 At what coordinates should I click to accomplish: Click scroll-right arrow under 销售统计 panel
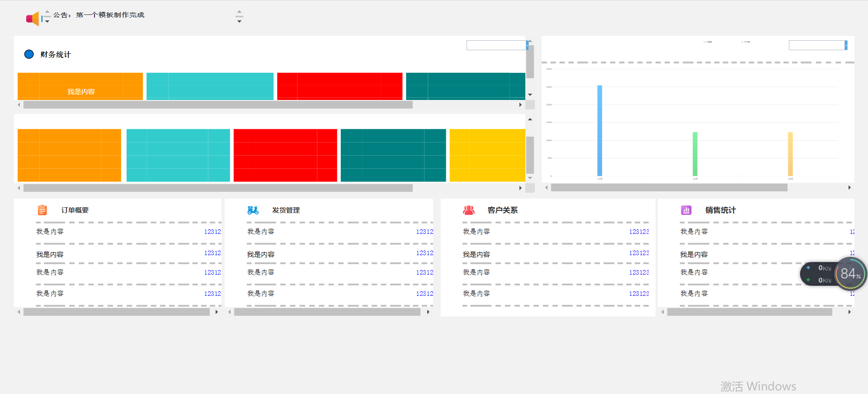tap(849, 312)
